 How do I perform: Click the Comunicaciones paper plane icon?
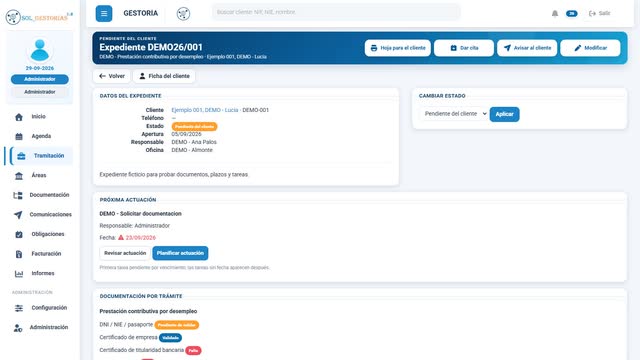[x=18, y=215]
